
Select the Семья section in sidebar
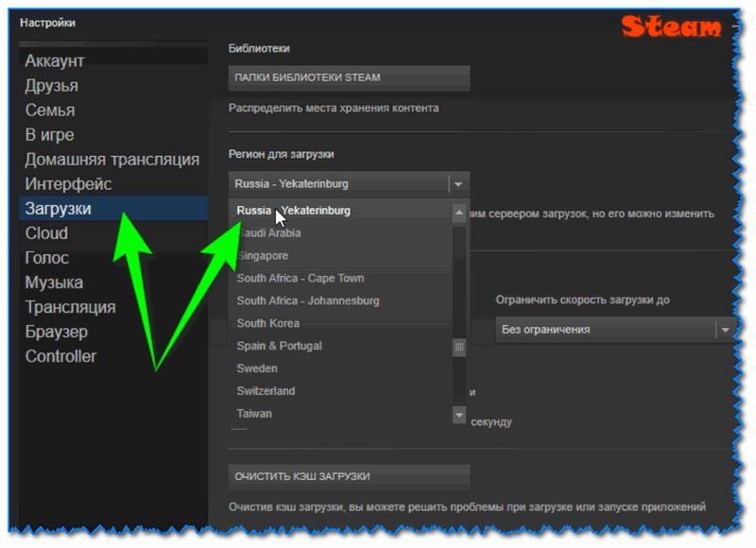click(x=113, y=110)
